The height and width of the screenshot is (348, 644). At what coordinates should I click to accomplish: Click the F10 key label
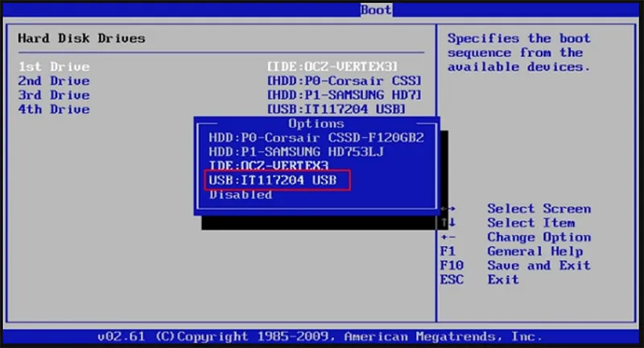[452, 265]
